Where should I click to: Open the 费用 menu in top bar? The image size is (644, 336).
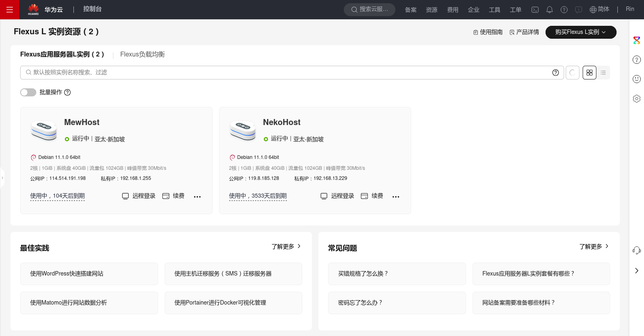coord(453,10)
